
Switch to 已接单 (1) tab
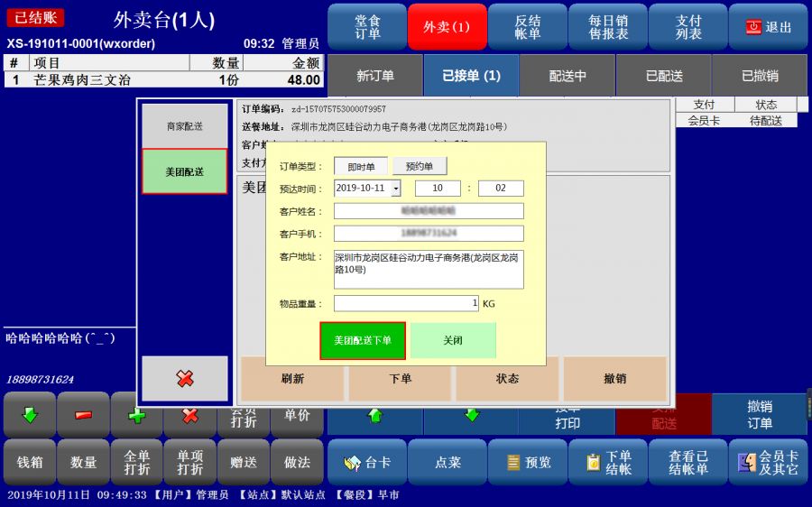click(x=471, y=76)
